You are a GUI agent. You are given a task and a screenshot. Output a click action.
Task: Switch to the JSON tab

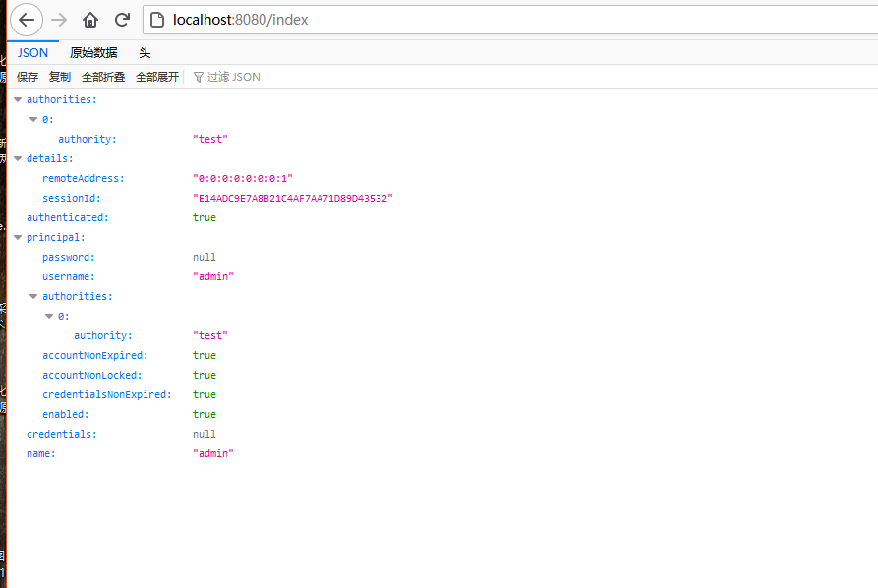point(32,53)
